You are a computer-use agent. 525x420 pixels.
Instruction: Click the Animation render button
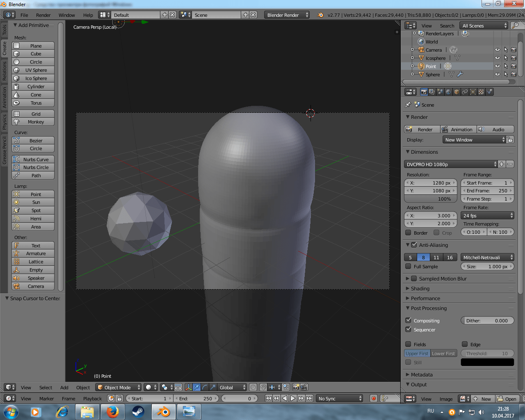[x=458, y=129]
